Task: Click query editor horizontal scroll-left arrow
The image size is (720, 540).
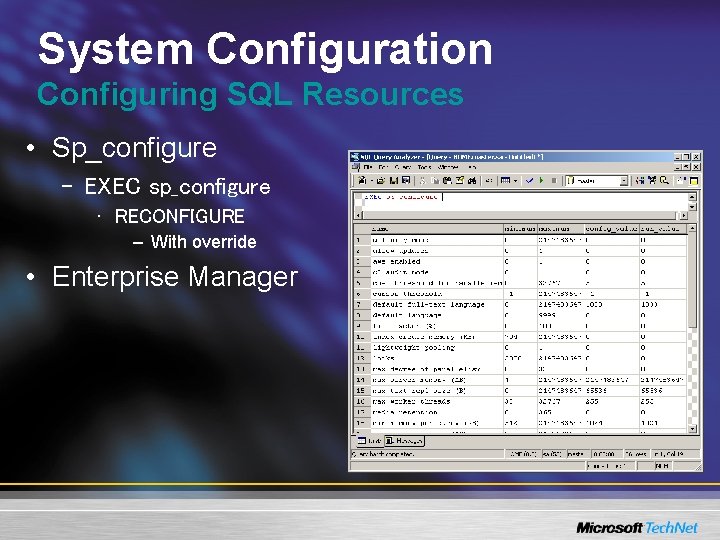Action: 359,215
